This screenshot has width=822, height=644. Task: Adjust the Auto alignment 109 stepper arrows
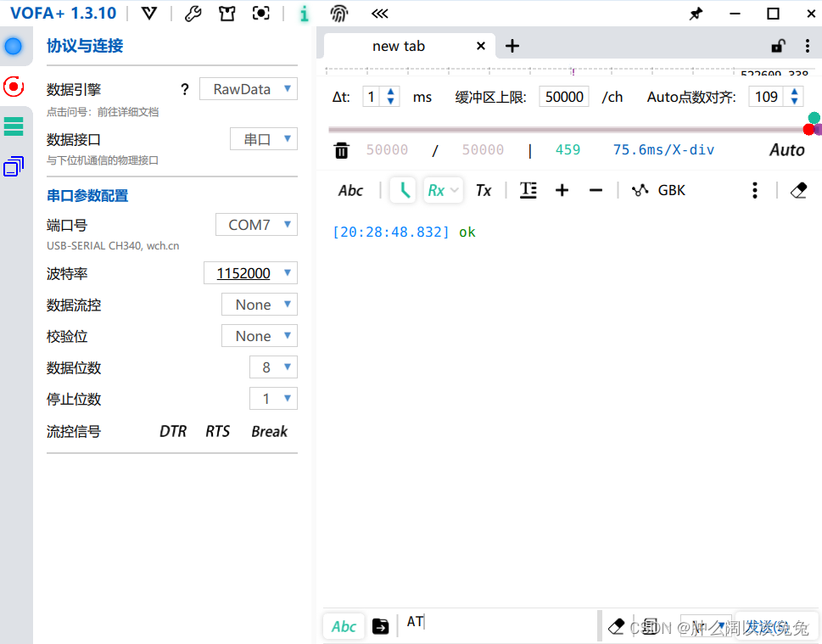pyautogui.click(x=795, y=97)
